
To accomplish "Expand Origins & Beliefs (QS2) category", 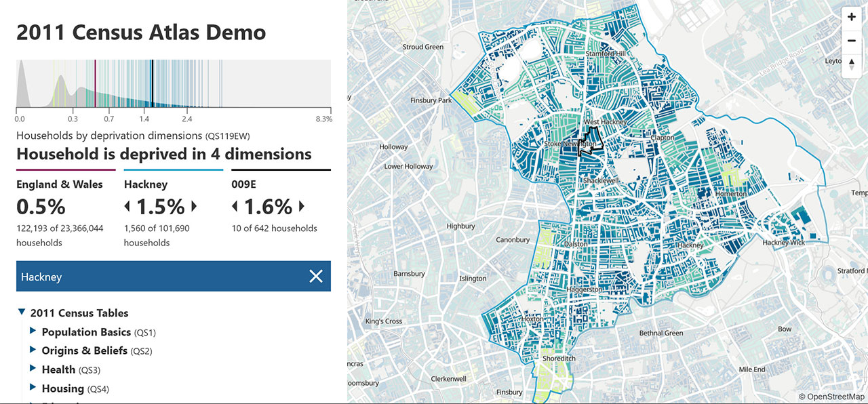I will pos(33,350).
